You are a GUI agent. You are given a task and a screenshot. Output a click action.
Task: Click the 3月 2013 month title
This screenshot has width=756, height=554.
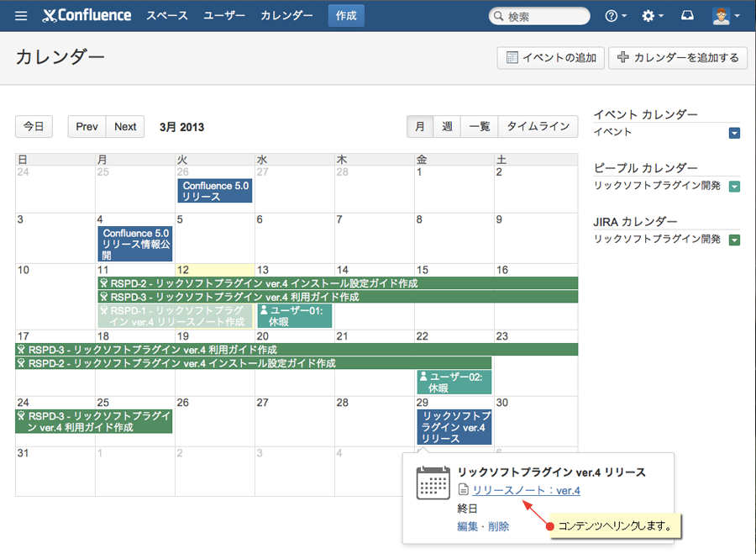[x=181, y=127]
